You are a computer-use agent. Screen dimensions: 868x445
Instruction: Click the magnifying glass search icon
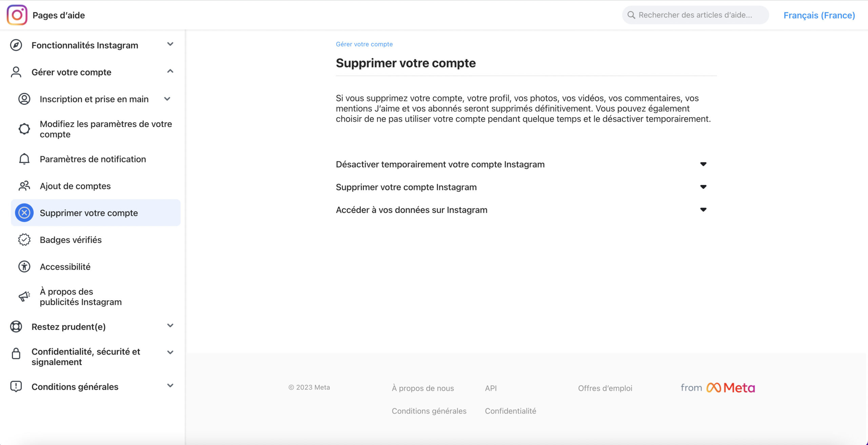pos(631,15)
